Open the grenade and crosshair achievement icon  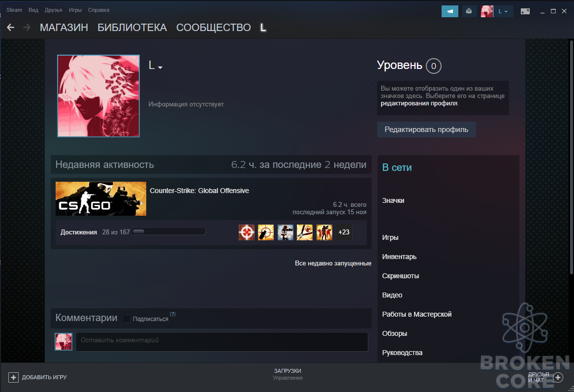[266, 232]
